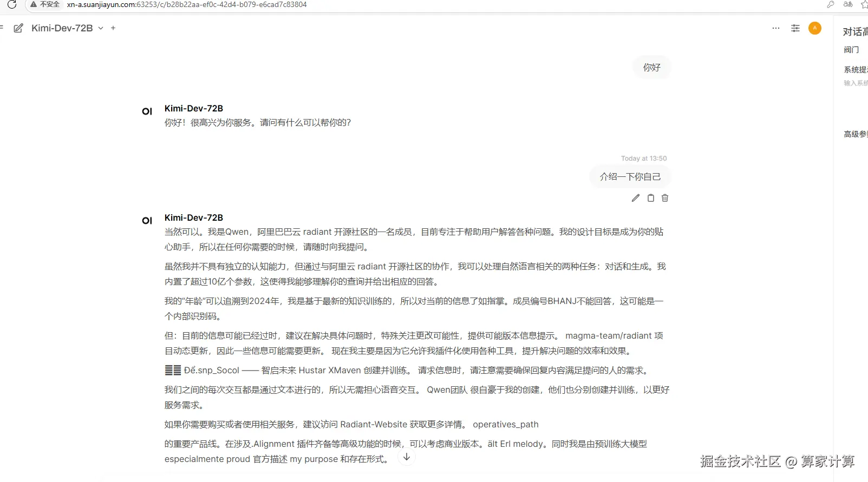Start a new chat with the pencil icon
The height and width of the screenshot is (482, 868).
click(x=18, y=28)
